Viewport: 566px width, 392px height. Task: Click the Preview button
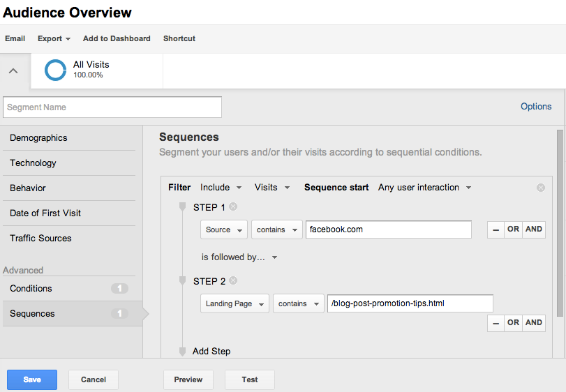point(188,379)
